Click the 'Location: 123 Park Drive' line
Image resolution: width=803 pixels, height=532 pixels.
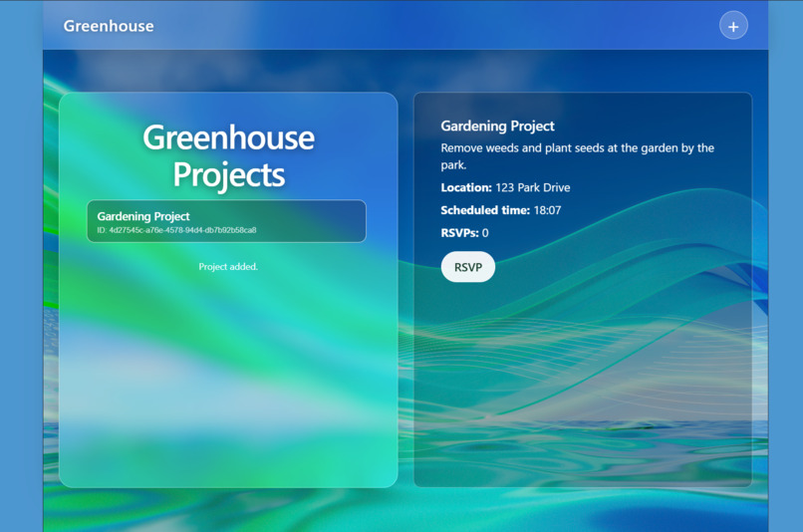click(x=505, y=187)
